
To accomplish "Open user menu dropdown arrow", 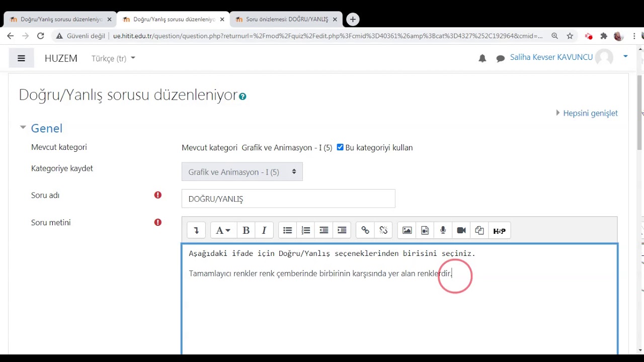I will tap(625, 57).
